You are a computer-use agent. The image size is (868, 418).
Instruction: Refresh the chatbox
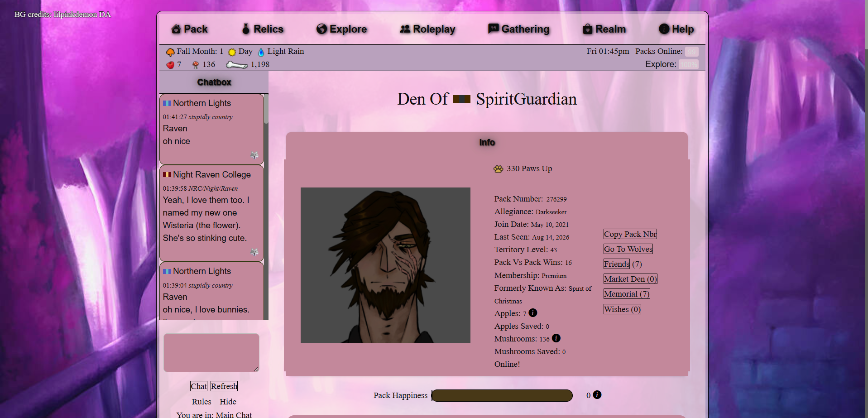tap(224, 386)
